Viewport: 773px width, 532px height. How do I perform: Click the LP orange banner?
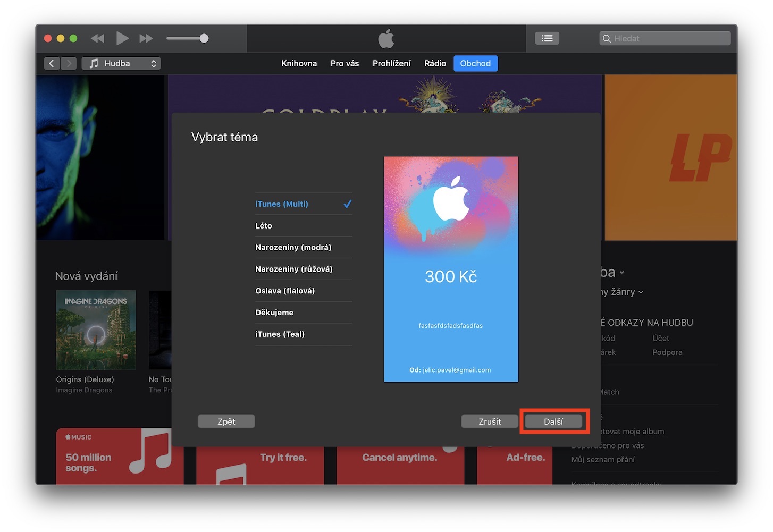coord(671,157)
